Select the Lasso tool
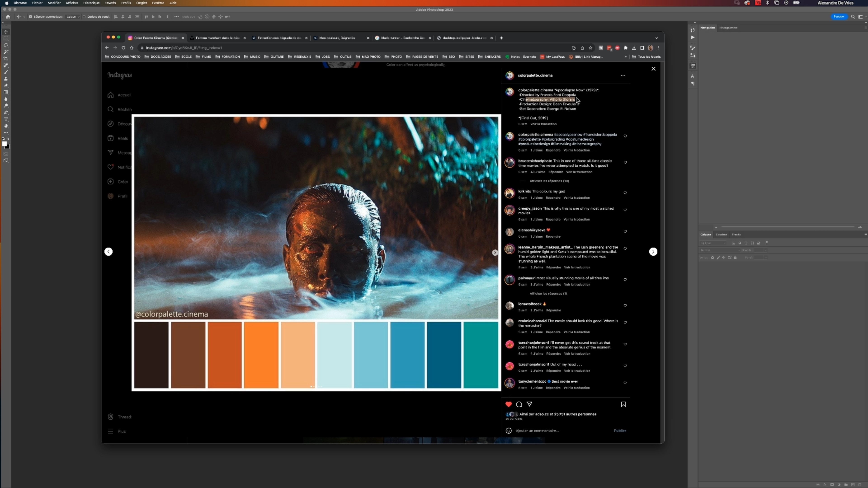Viewport: 868px width, 488px height. [x=6, y=45]
